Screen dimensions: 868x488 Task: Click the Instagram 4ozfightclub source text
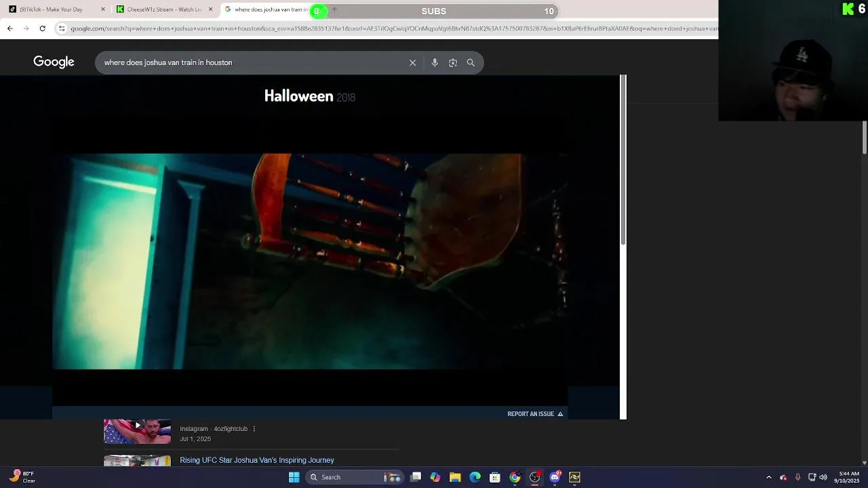click(x=214, y=429)
